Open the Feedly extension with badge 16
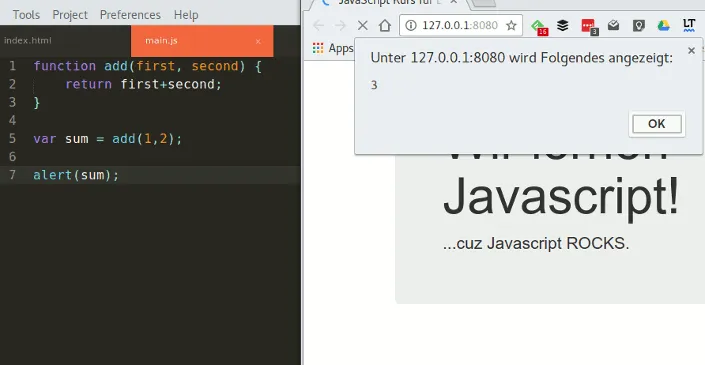Image resolution: width=705 pixels, height=365 pixels. coord(539,27)
